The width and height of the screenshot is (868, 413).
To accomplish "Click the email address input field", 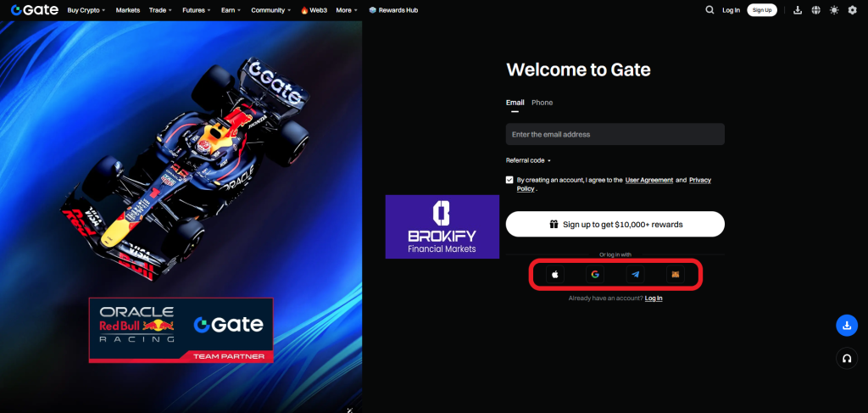I will [x=615, y=134].
